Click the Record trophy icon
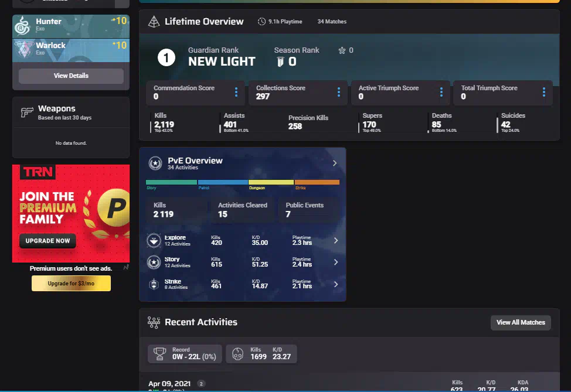The height and width of the screenshot is (392, 571). (x=159, y=353)
